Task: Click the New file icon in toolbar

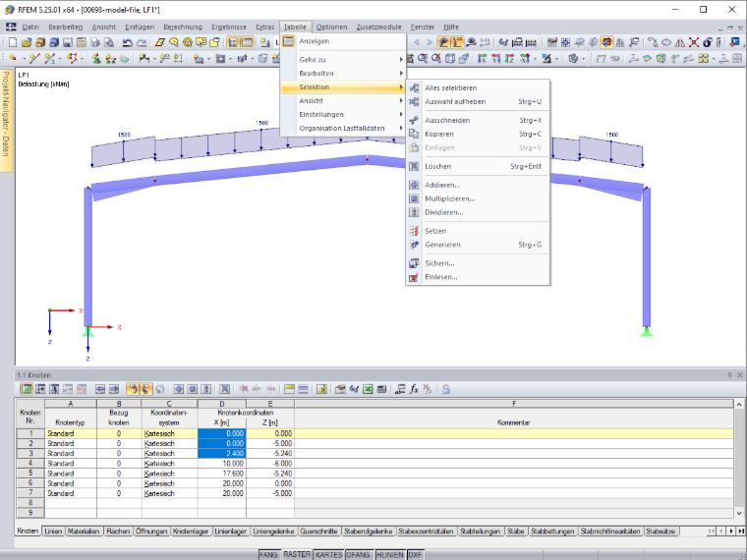Action: [13, 42]
